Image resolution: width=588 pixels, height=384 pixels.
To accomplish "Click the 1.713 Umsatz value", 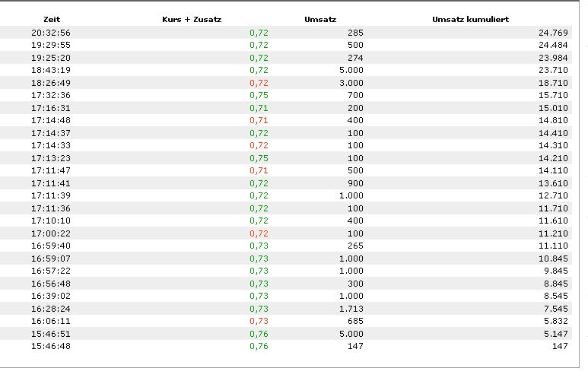I will click(x=351, y=309).
